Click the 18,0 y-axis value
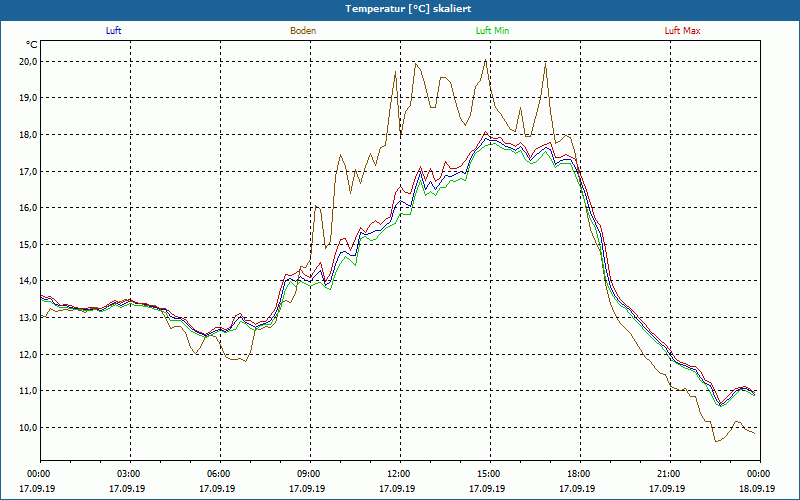The image size is (800, 500). click(x=28, y=135)
